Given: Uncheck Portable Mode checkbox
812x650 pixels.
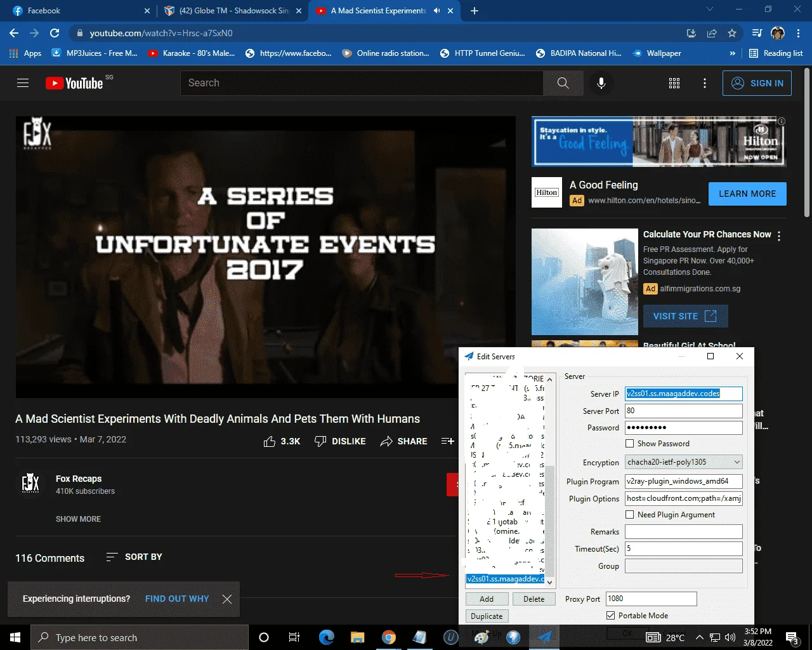Looking at the screenshot, I should coord(611,616).
